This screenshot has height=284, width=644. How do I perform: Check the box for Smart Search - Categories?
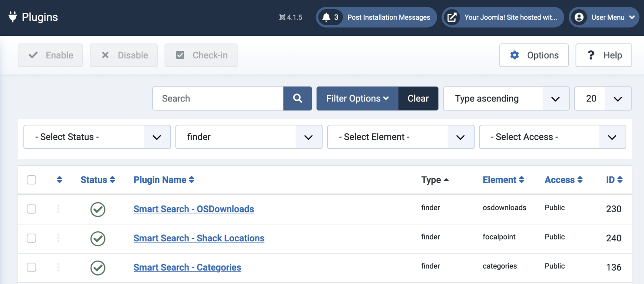click(x=31, y=267)
